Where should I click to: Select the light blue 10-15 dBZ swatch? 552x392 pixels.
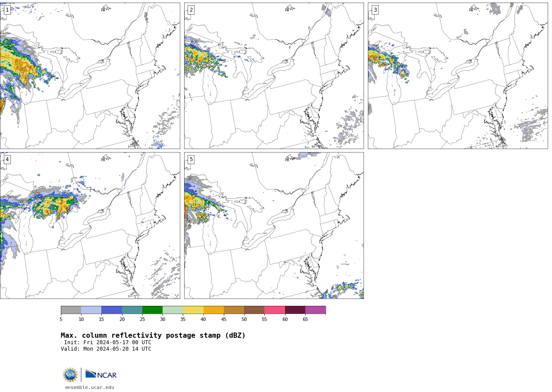91,310
